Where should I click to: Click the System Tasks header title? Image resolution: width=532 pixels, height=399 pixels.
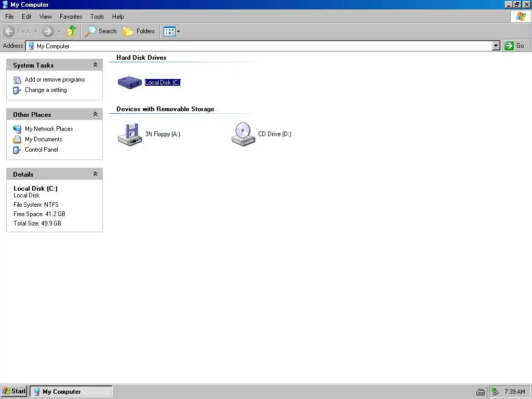coord(33,65)
